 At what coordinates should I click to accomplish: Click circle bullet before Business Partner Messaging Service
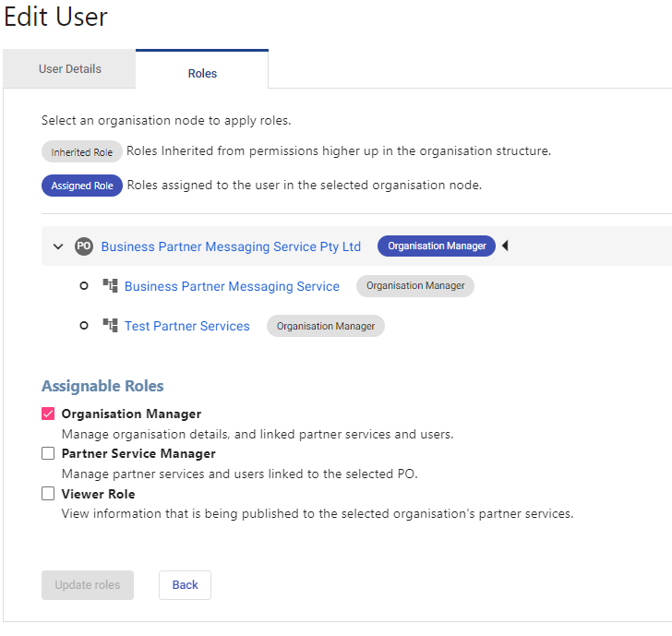(x=84, y=286)
